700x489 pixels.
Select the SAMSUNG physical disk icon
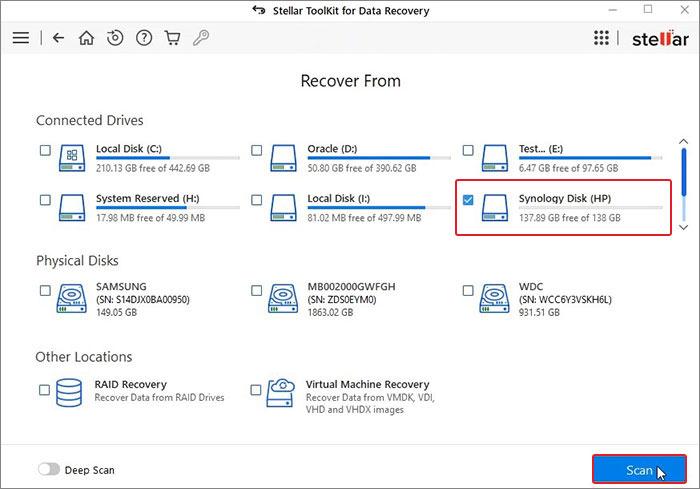(72, 297)
